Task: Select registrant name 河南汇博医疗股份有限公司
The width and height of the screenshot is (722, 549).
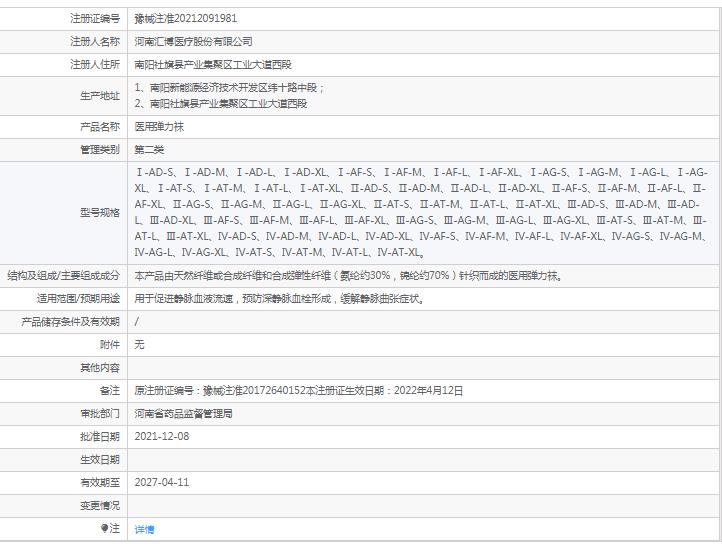Action: [x=193, y=41]
